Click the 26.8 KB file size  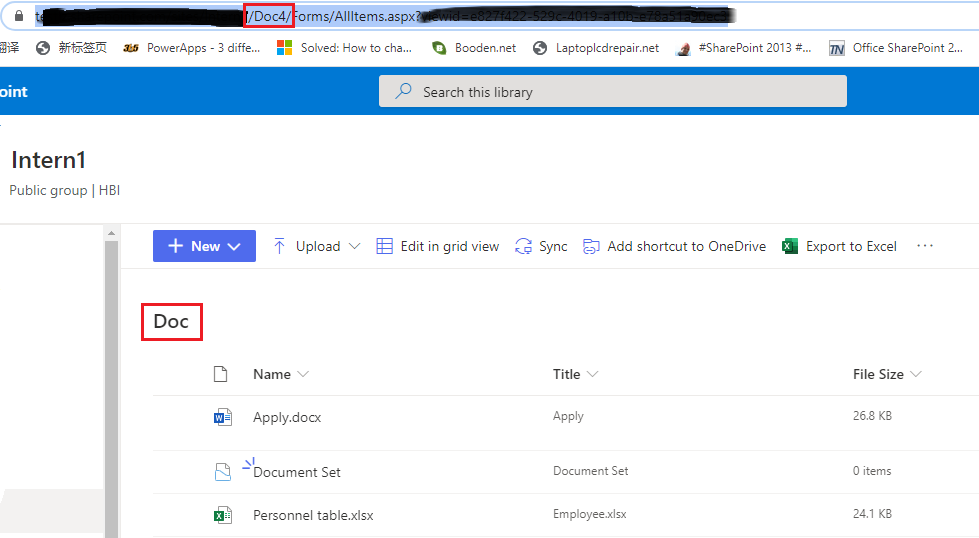872,416
